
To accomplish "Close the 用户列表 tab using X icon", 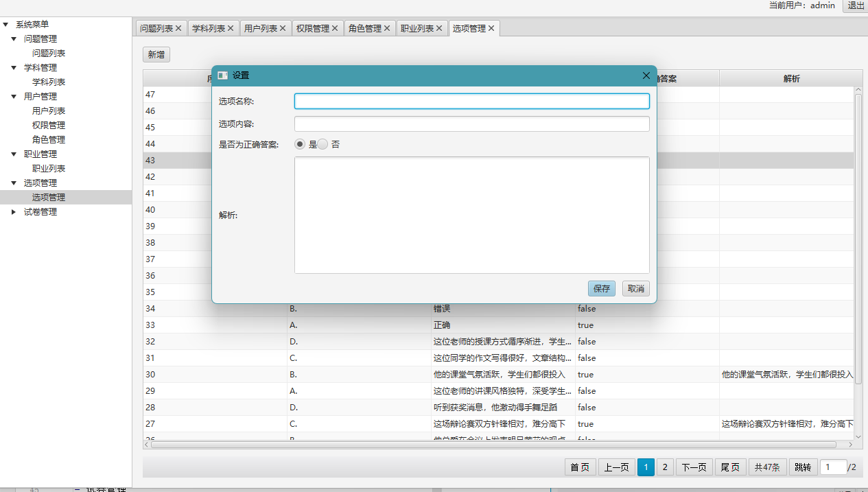I will click(x=283, y=28).
